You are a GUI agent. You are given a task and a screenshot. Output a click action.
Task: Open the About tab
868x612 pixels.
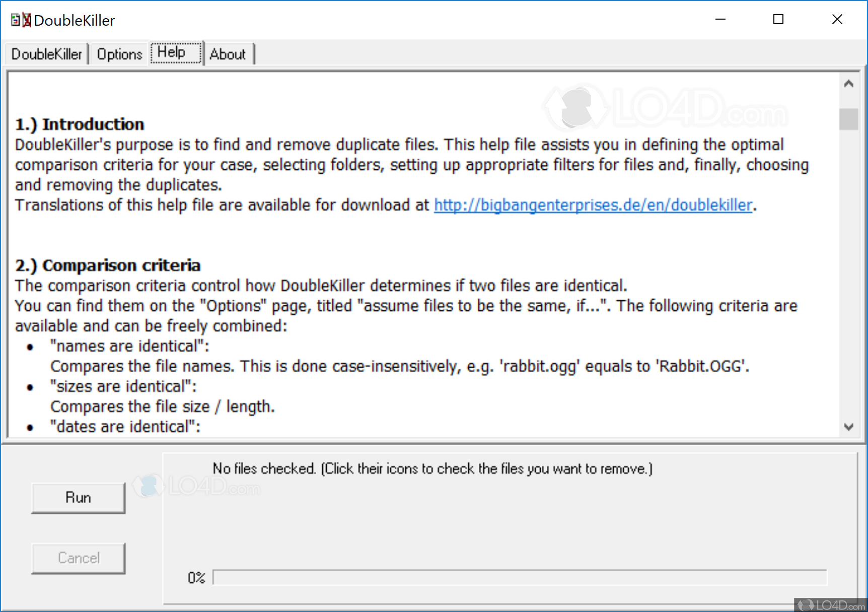click(229, 54)
